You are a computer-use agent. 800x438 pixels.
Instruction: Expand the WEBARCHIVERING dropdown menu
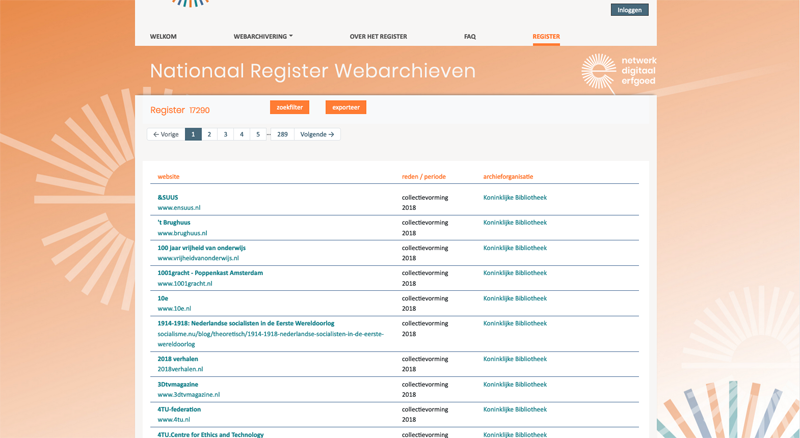coord(263,36)
